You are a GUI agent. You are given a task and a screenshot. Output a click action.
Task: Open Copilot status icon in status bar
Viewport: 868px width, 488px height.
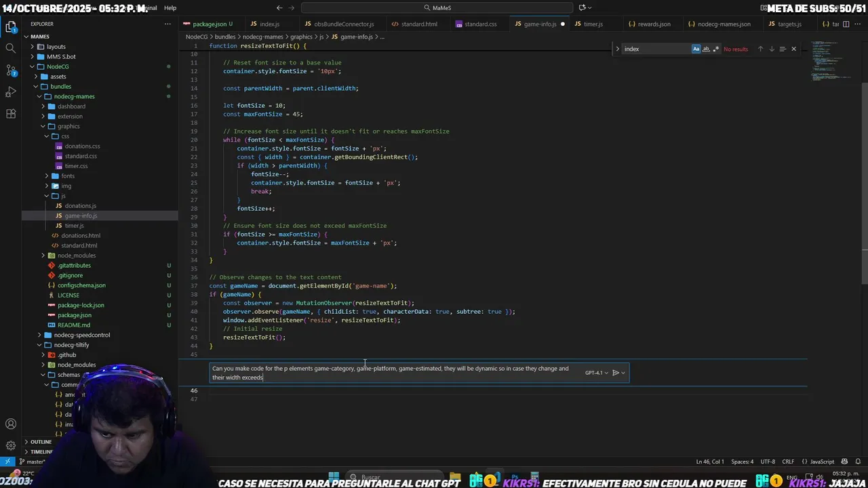coord(846,462)
